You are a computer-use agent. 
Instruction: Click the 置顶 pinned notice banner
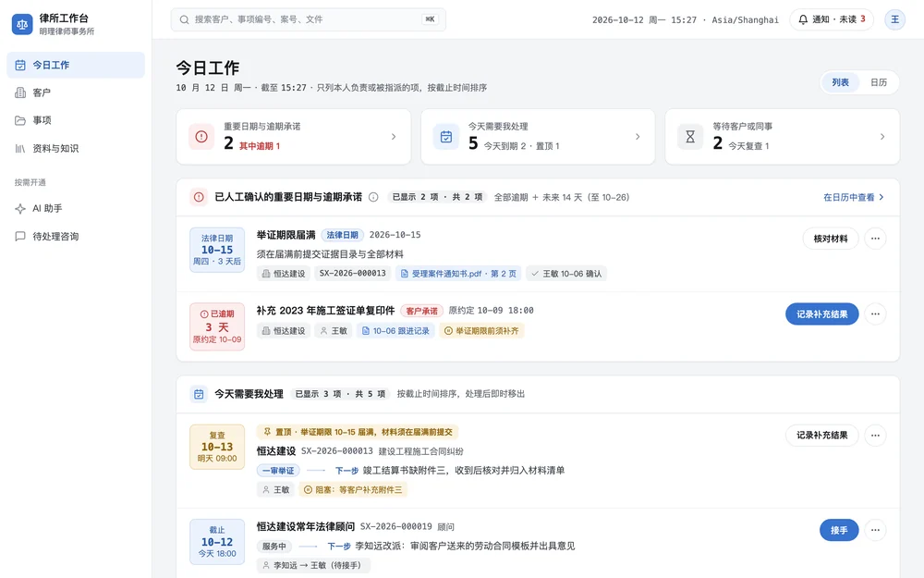point(357,432)
